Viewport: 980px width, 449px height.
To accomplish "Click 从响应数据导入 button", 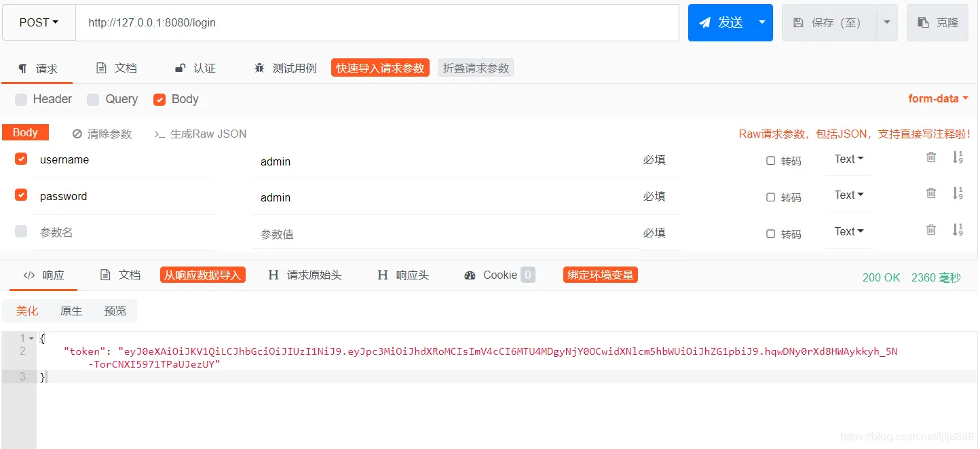I will coord(203,275).
